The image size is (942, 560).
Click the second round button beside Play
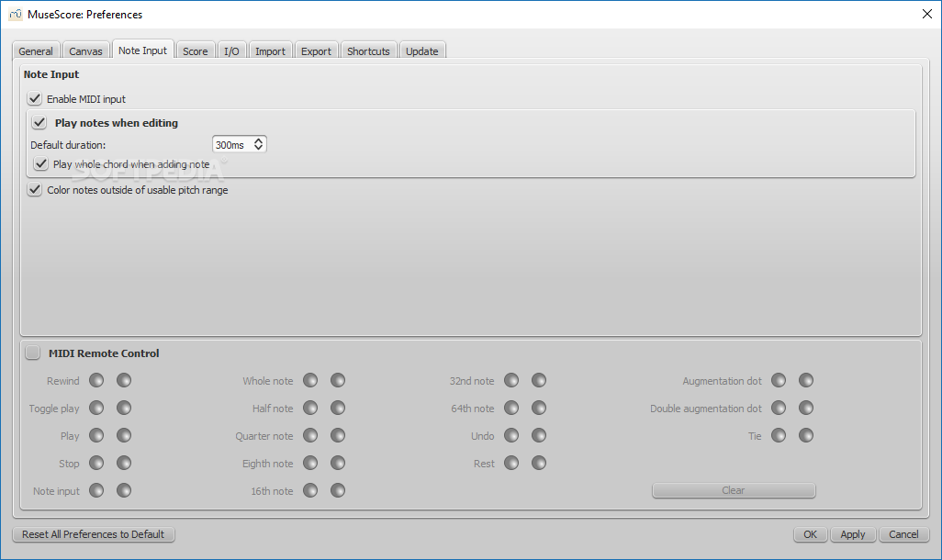pos(124,436)
